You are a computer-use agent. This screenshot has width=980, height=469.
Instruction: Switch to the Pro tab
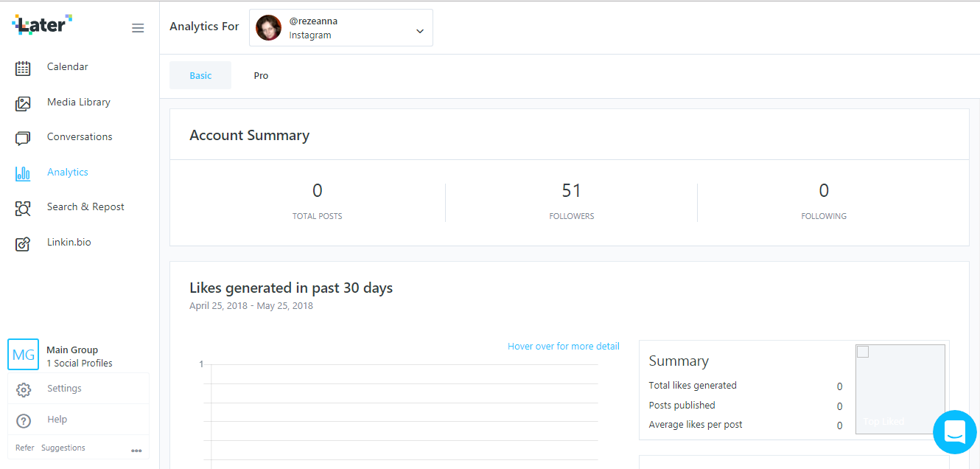coord(261,75)
